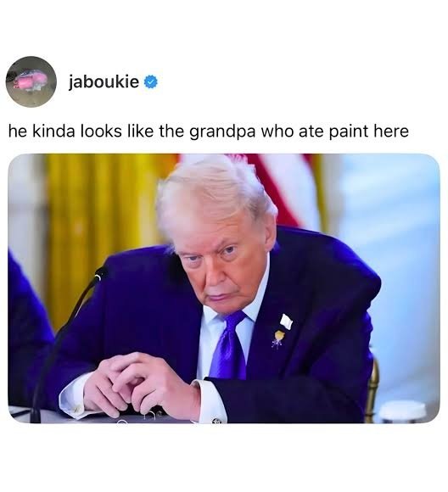Click the word "here" ending the caption
The width and height of the screenshot is (448, 492).
coord(391,131)
